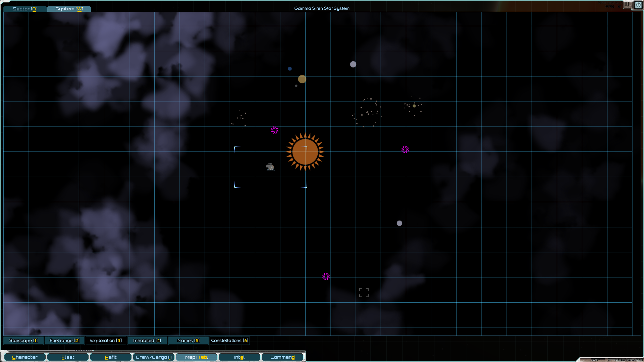Screen dimensions: 644x362
Task: Toggle the Inhabited [4] filter
Action: [x=147, y=341]
